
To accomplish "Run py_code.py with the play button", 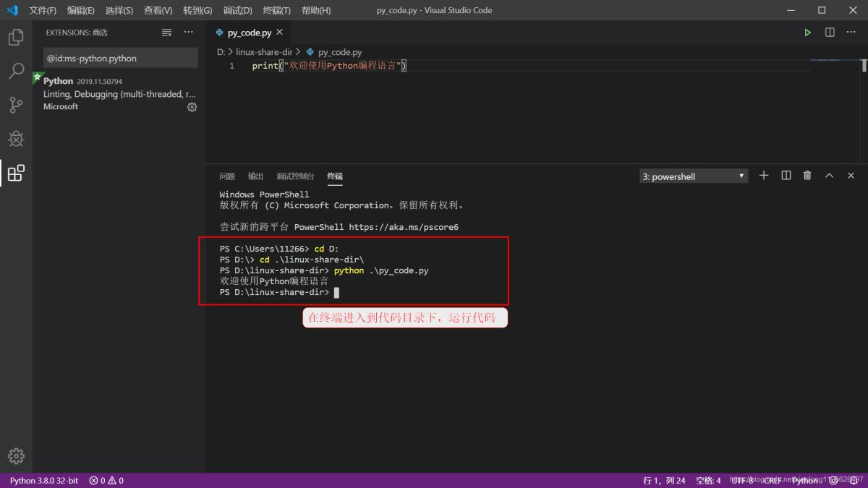I will point(808,32).
